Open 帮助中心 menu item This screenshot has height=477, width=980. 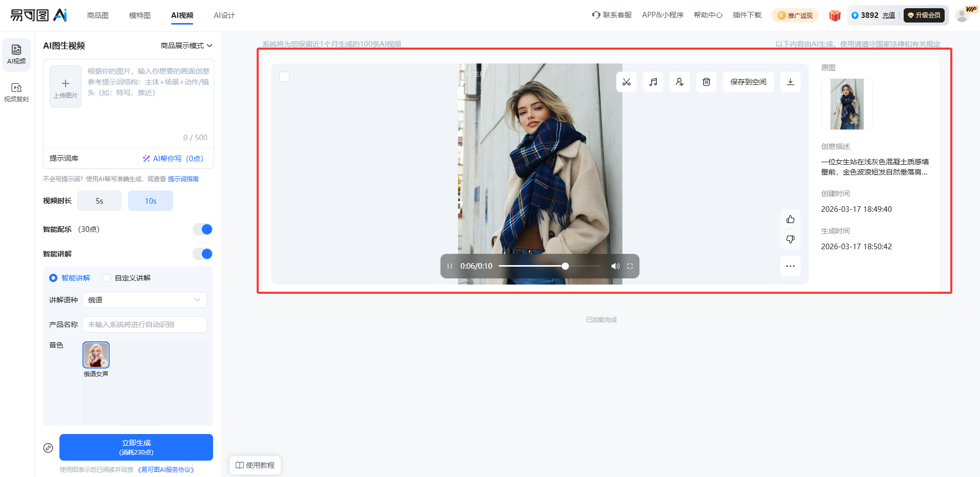(708, 15)
